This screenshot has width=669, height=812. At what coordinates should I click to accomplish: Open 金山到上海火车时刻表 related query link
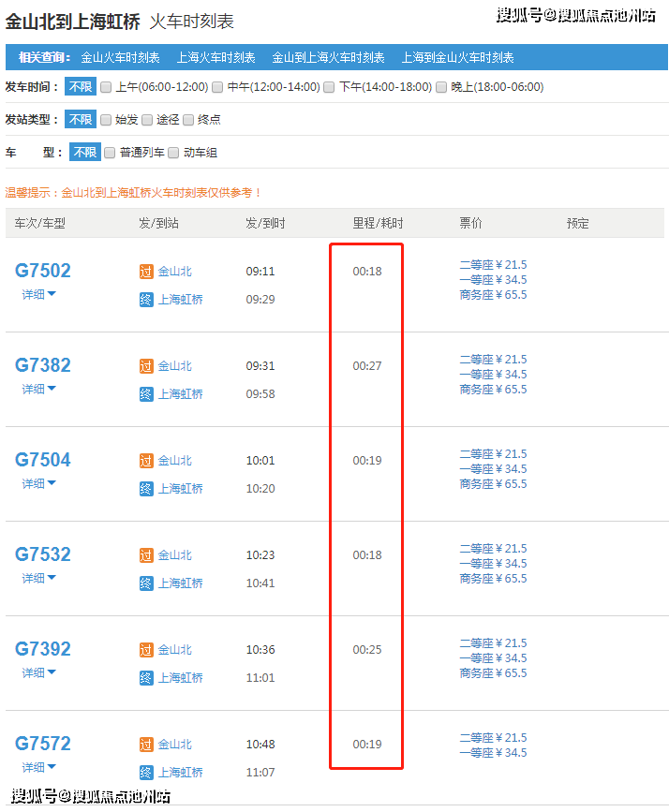click(328, 57)
